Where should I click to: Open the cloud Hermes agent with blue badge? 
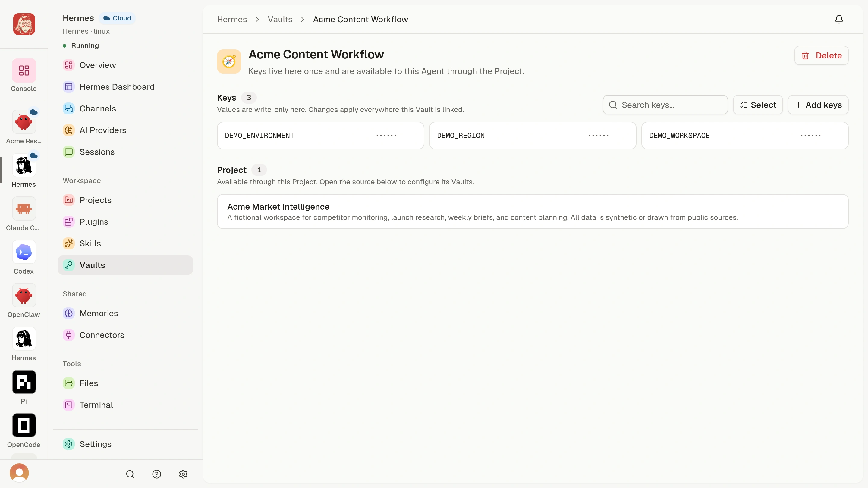pyautogui.click(x=24, y=165)
